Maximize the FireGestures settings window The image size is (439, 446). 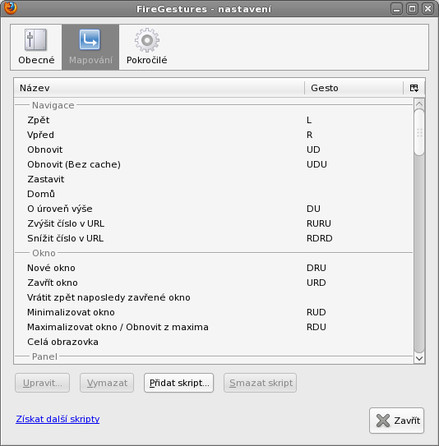tap(412, 9)
